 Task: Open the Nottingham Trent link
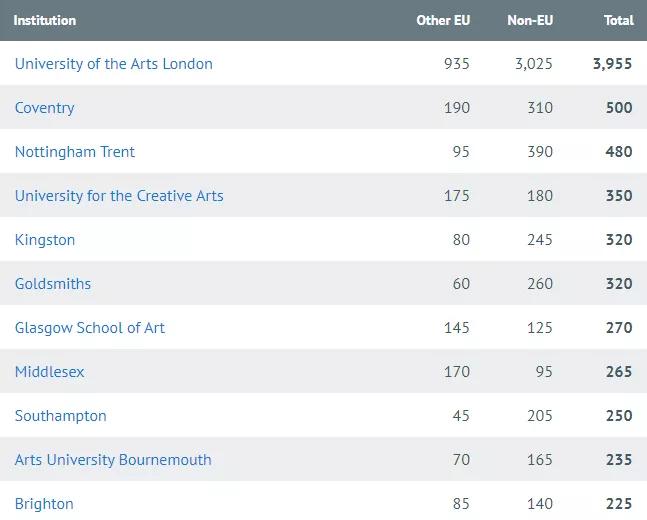[x=74, y=152]
